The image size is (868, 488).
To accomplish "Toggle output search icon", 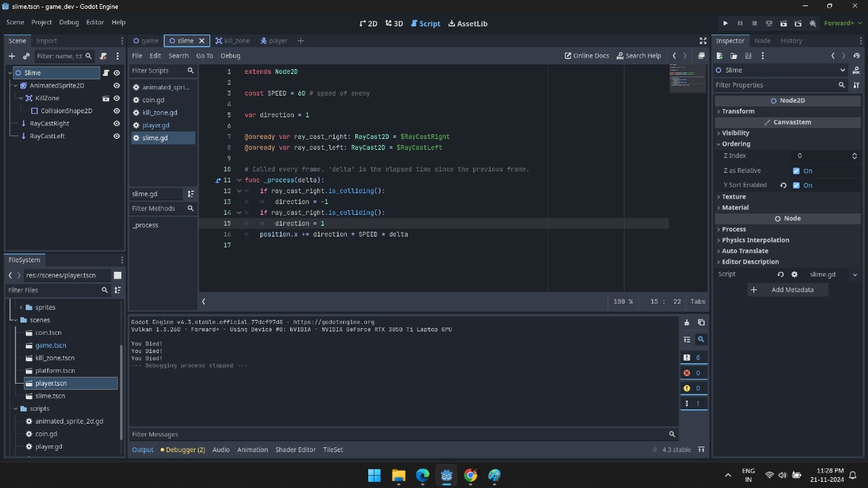I will 701,340.
